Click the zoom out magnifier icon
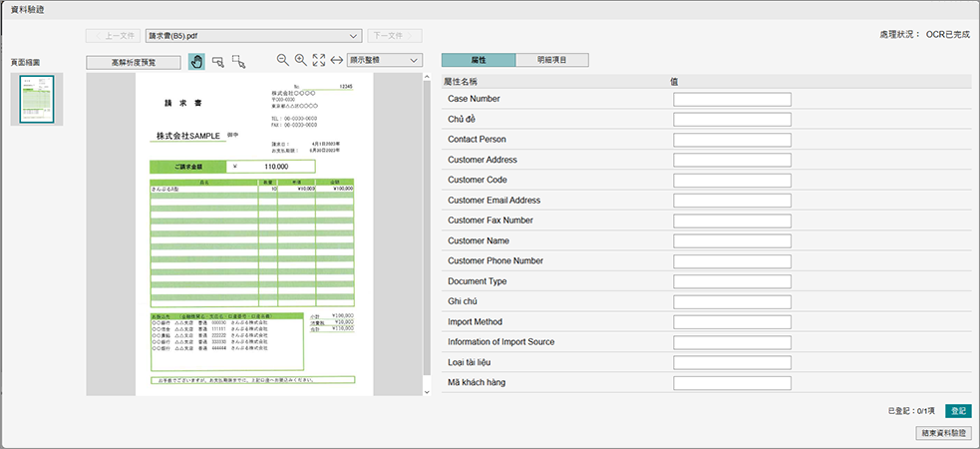Screen dimensions: 980x449 coord(283,61)
